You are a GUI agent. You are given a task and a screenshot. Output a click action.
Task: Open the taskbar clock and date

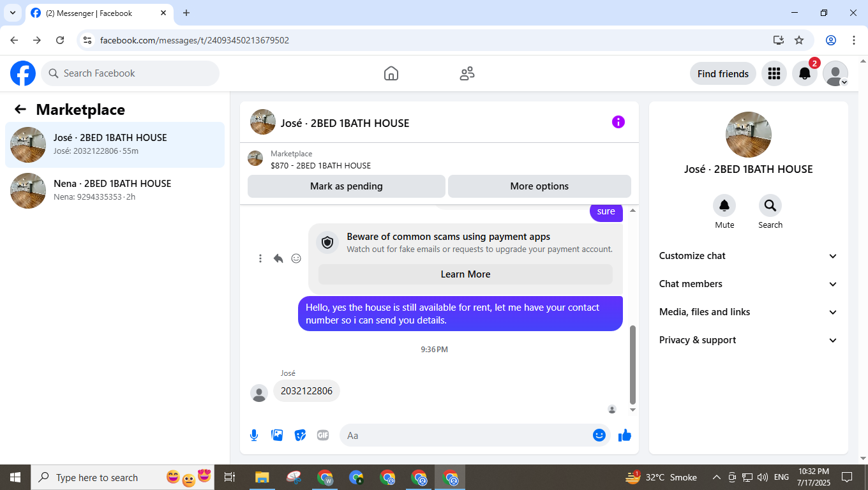click(813, 477)
